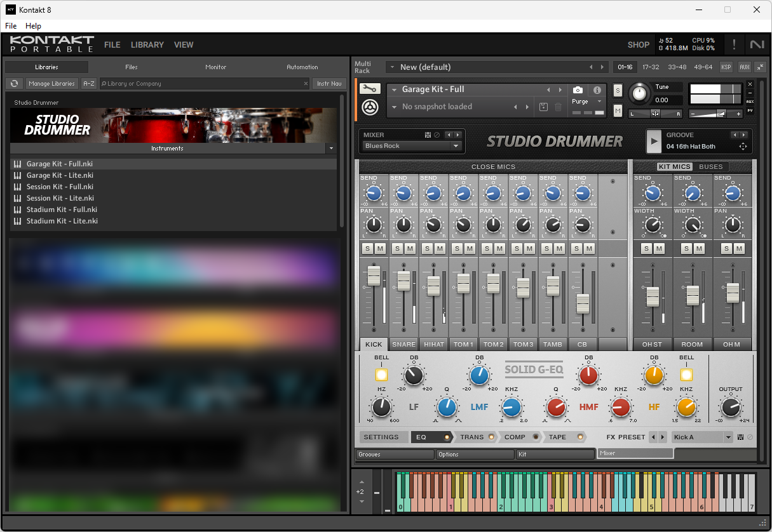
Task: Save the mixer preset with disk icon
Action: (428, 135)
